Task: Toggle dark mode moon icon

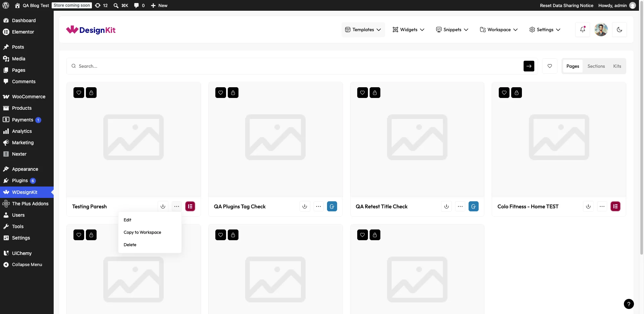Action: (x=620, y=30)
